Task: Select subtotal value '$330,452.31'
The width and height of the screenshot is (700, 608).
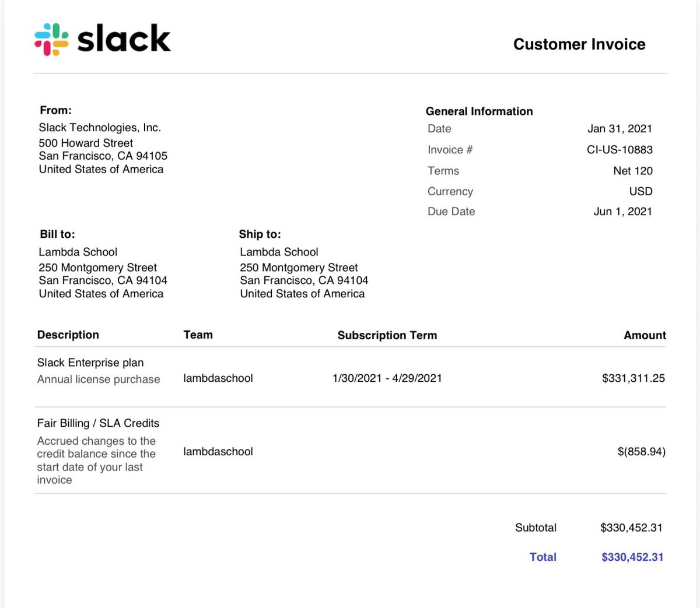Action: 631,528
